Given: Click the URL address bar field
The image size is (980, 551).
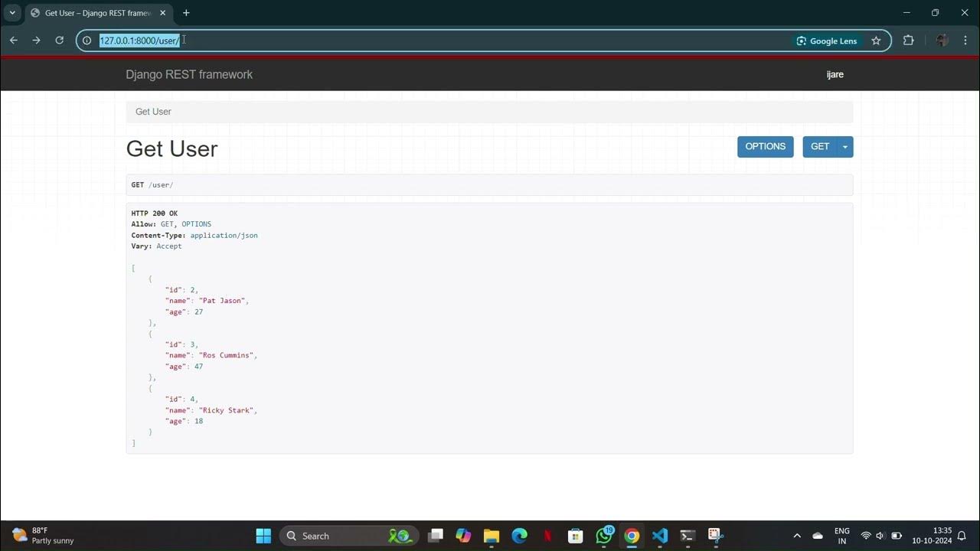Looking at the screenshot, I should 444,41.
